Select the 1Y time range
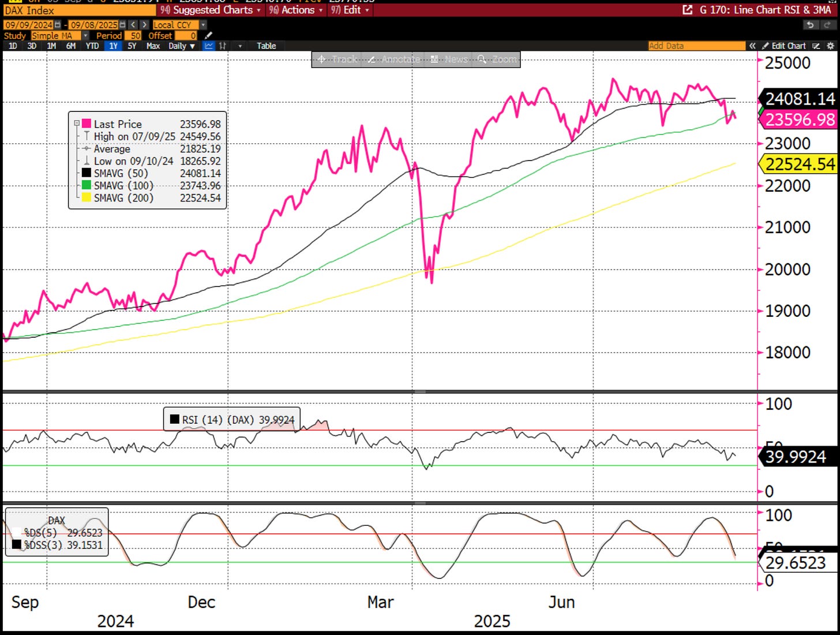 114,46
